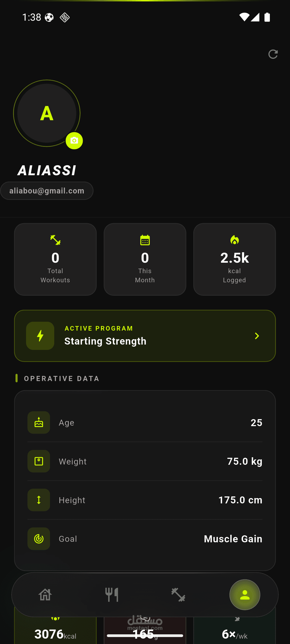The image size is (290, 644).
Task: Tap the height arrows icon
Action: (x=39, y=500)
